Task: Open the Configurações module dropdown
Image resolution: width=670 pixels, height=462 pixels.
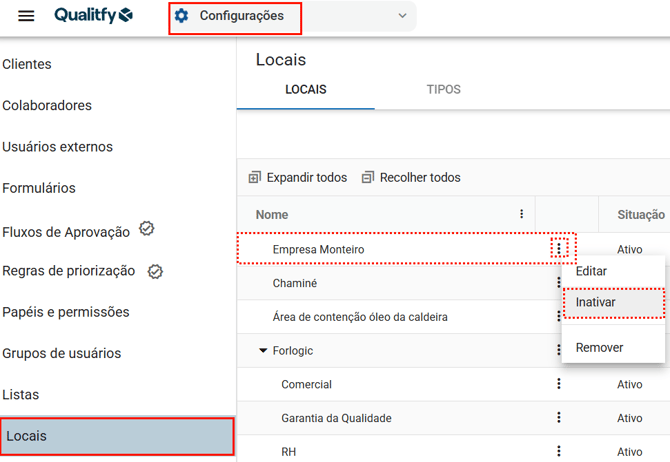Action: tap(402, 16)
